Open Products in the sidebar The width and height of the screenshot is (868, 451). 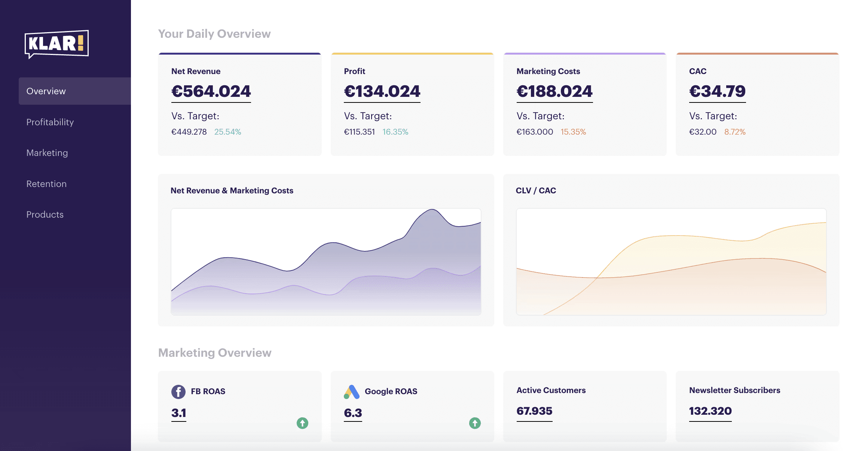[x=45, y=215]
